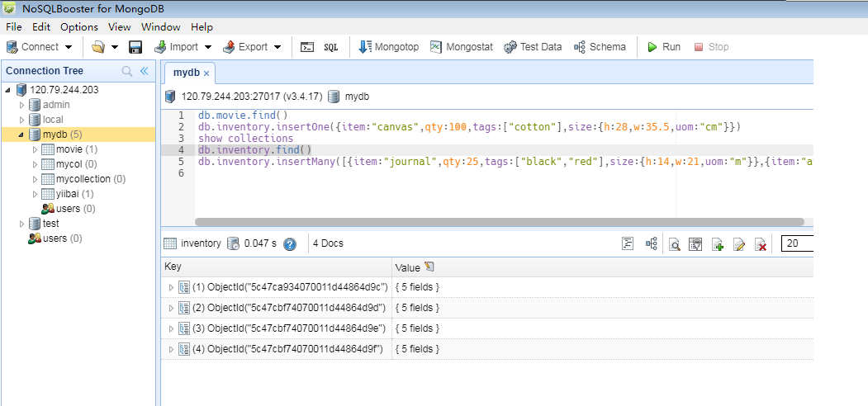This screenshot has height=406, width=868.
Task: Expand the mycol collection node
Action: [x=35, y=164]
